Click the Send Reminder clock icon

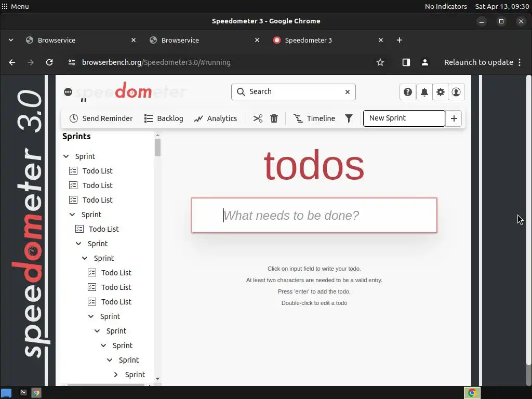[74, 118]
